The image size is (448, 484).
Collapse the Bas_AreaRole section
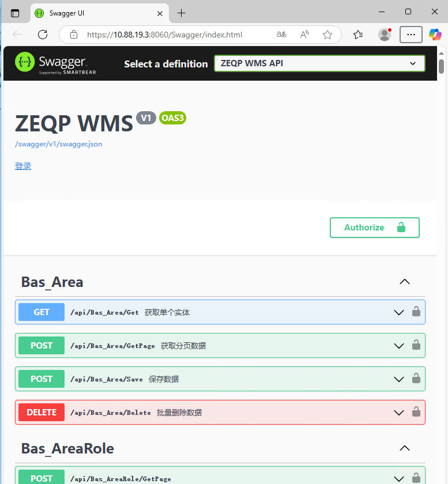tap(405, 448)
